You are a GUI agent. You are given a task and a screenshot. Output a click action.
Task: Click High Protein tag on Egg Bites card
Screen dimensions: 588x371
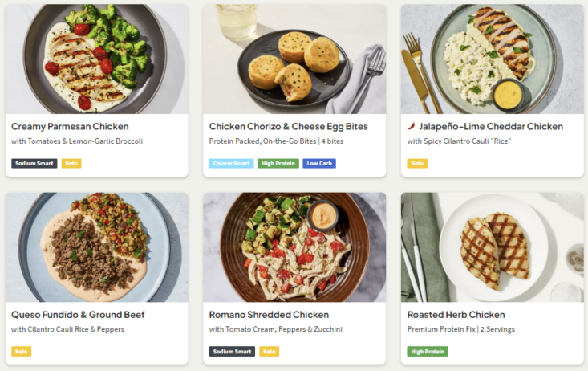(278, 163)
